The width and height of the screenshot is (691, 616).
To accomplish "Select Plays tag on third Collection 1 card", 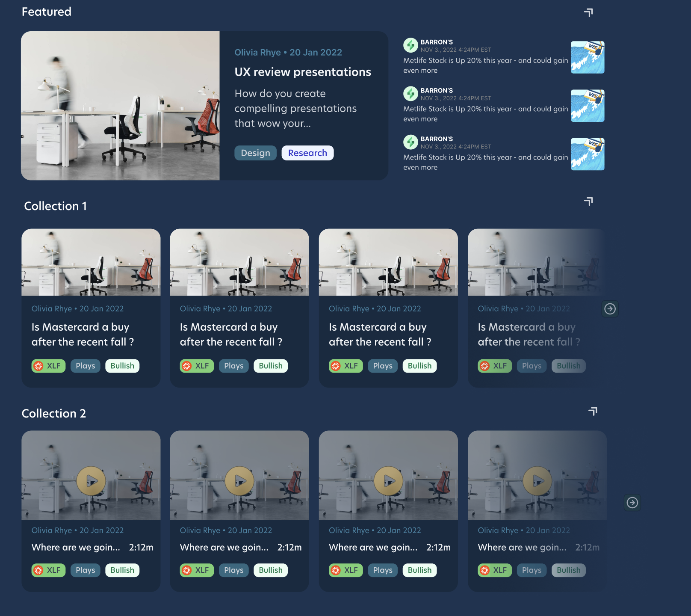I will click(383, 366).
